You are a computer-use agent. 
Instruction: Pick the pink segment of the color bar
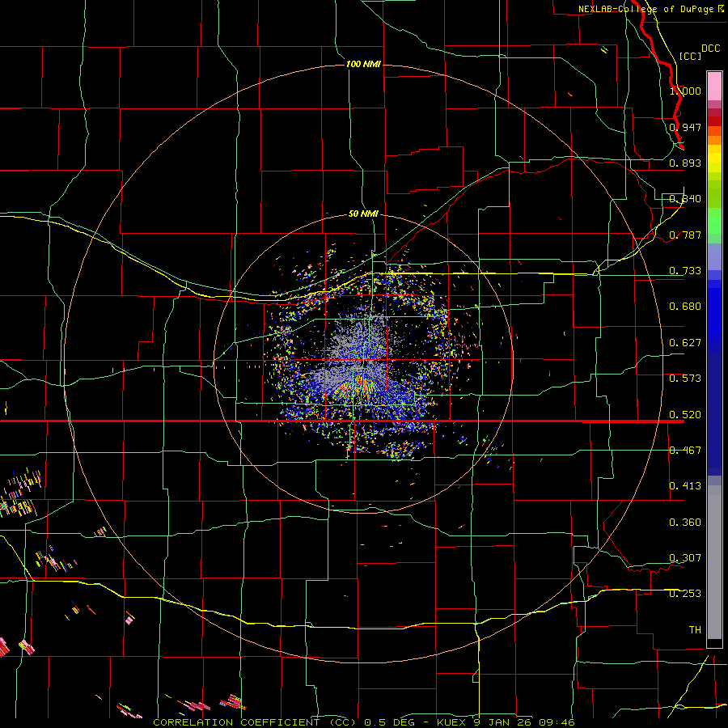(714, 86)
